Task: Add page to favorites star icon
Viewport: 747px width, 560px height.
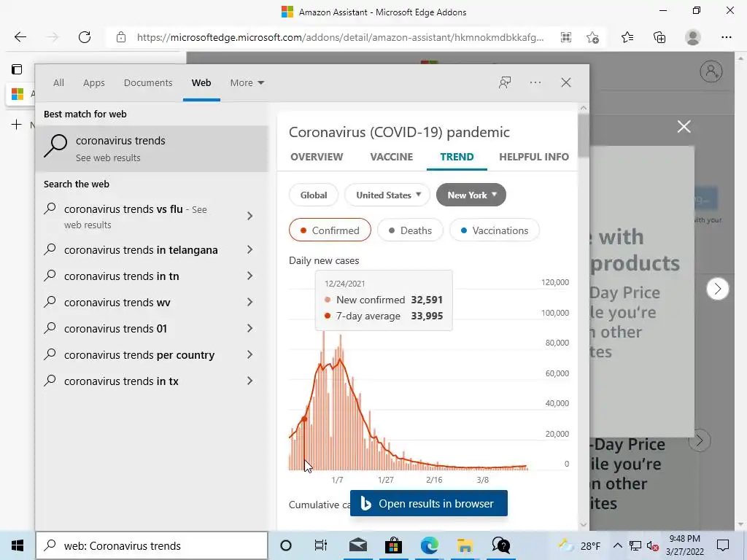Action: [x=592, y=37]
